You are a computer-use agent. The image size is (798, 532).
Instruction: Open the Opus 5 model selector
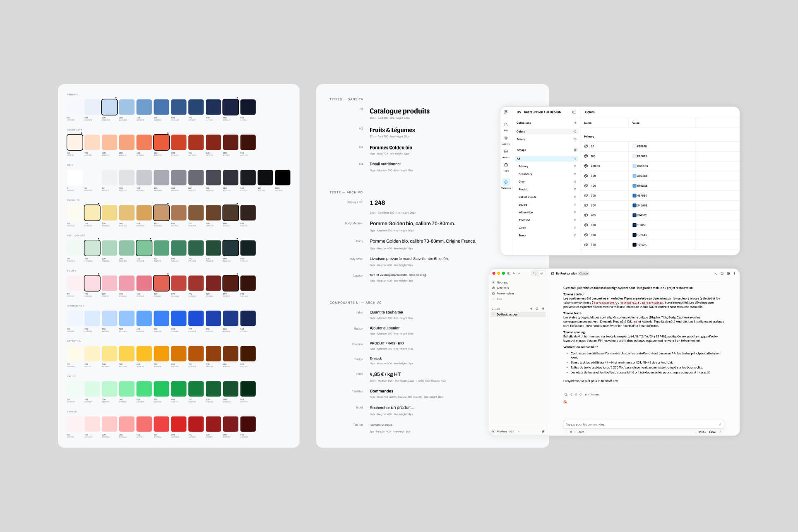click(x=702, y=432)
